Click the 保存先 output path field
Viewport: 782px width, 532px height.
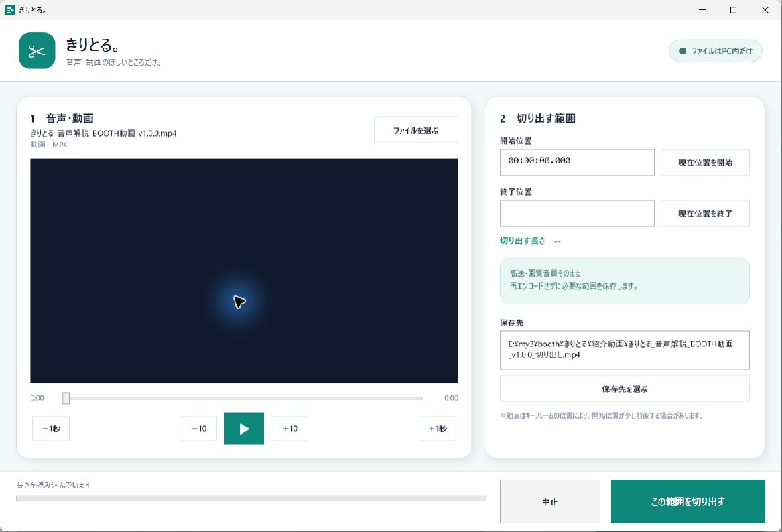(x=625, y=350)
